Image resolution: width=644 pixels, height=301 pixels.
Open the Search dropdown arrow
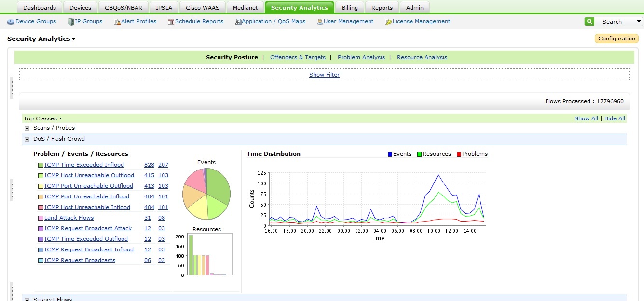point(639,22)
